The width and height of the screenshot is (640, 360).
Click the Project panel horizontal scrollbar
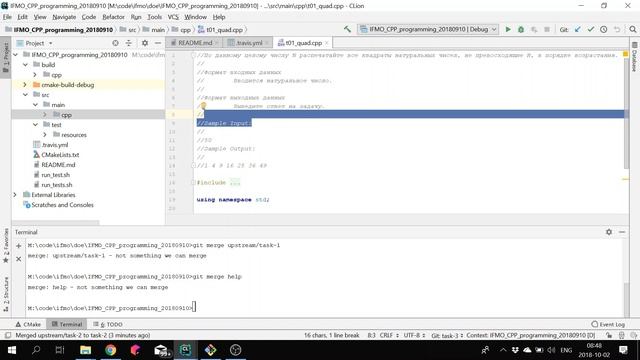point(56,222)
